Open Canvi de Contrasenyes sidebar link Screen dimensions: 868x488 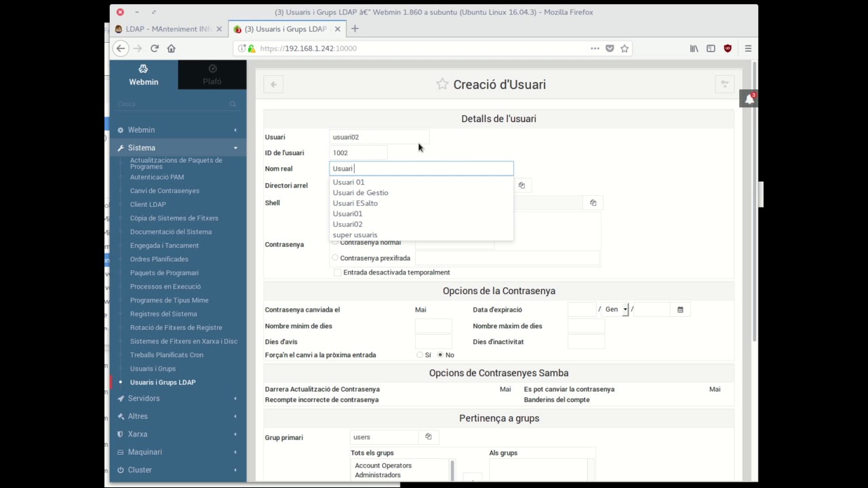[x=165, y=190]
